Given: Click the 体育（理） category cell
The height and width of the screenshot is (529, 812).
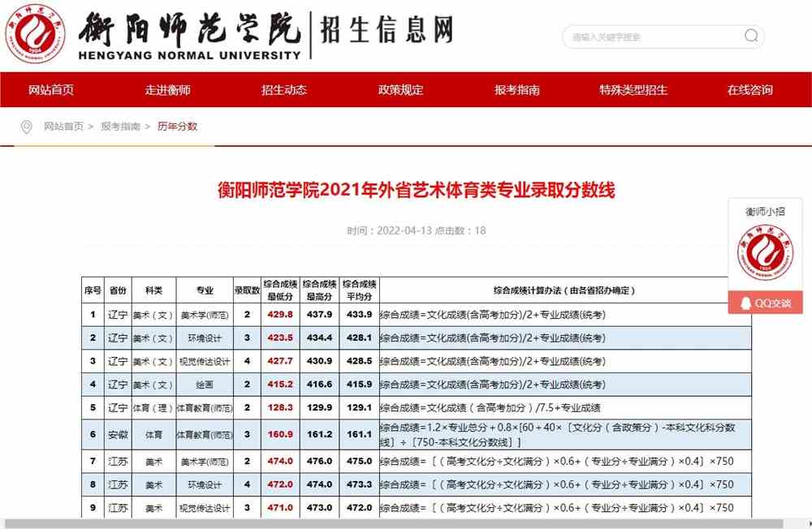Looking at the screenshot, I should point(153,408).
